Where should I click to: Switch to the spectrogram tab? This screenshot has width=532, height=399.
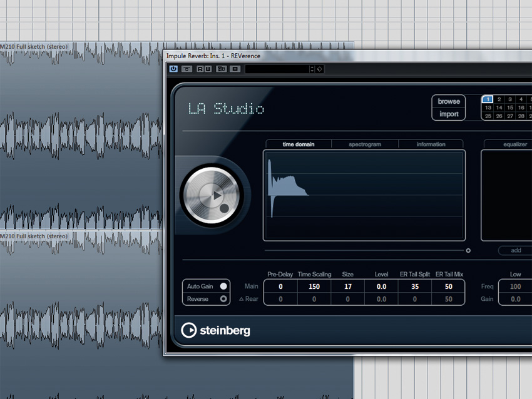[365, 144]
